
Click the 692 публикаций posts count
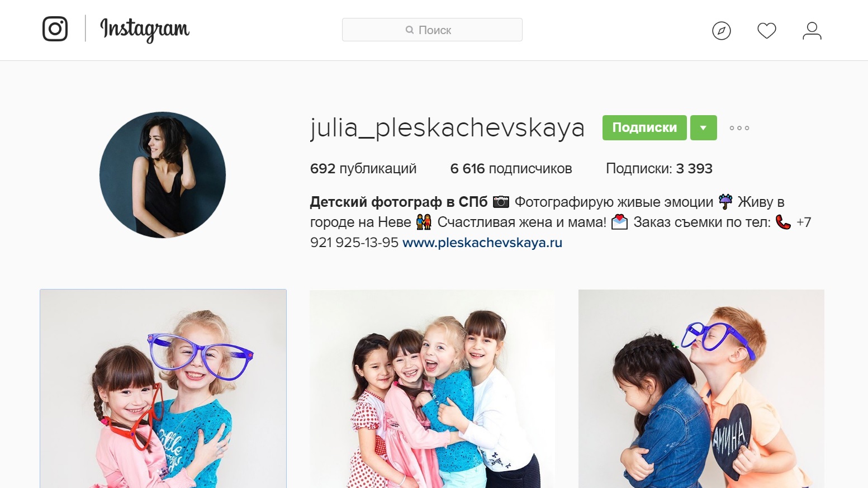tap(363, 169)
